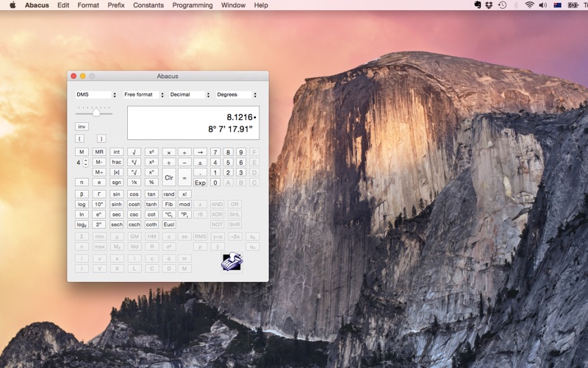Open the Edit menu
Image resolution: width=588 pixels, height=368 pixels.
pos(63,5)
